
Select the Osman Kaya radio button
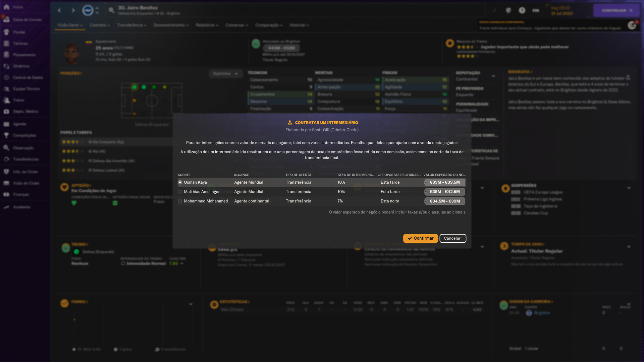pos(180,182)
